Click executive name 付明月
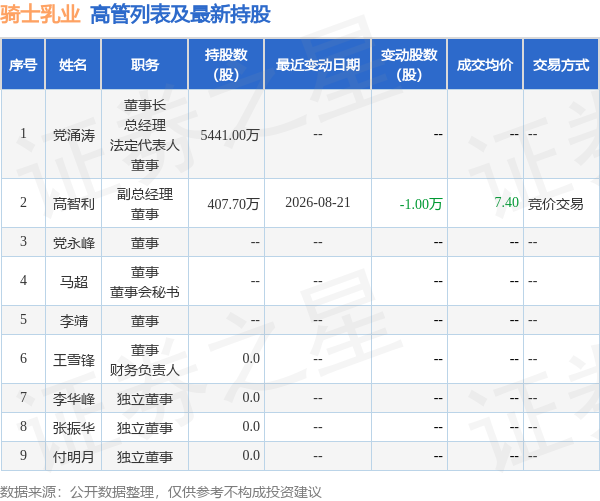 (x=73, y=456)
